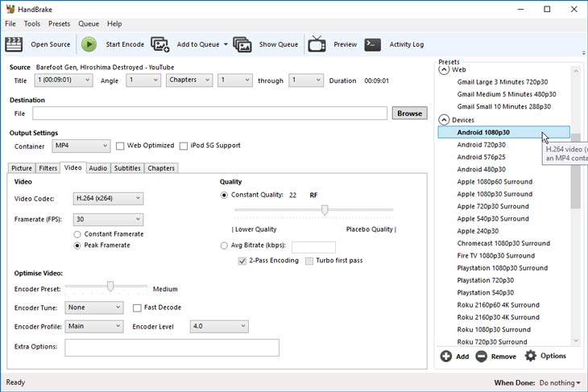Image resolution: width=588 pixels, height=392 pixels.
Task: Select the Constant Quality radio button
Action: 224,196
